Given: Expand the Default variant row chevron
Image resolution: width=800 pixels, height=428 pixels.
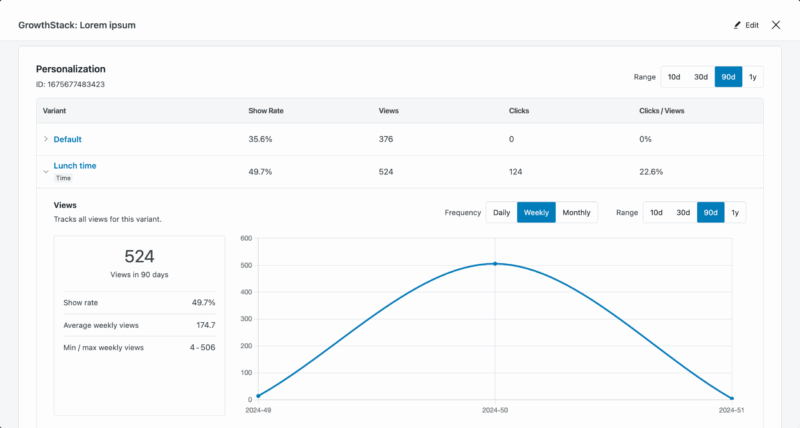Looking at the screenshot, I should tap(45, 139).
